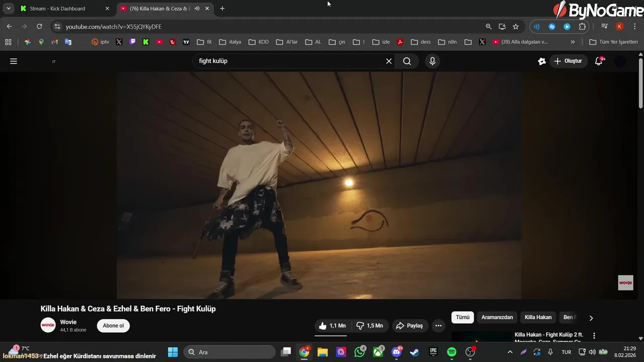Open the Chrome profile K avatar
Screen dimensions: 644x362
click(x=620, y=27)
